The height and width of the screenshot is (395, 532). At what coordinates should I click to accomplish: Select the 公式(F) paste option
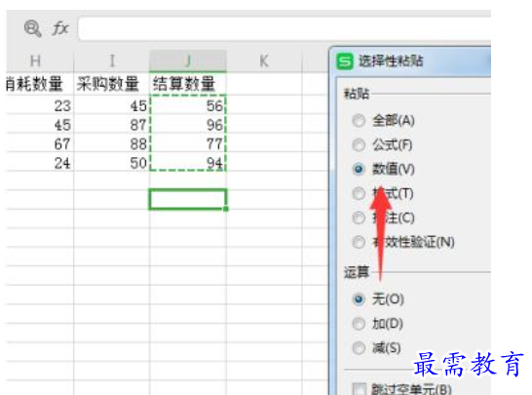coord(382,145)
